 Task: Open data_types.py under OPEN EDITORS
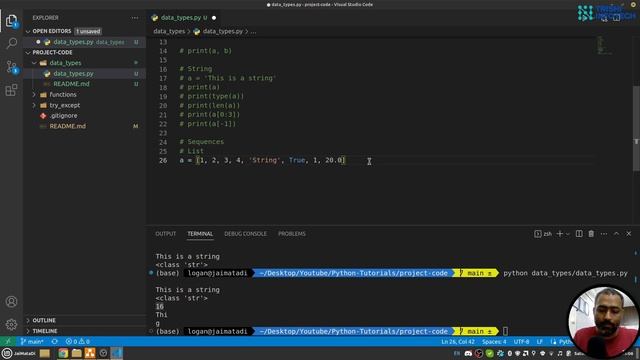84,42
